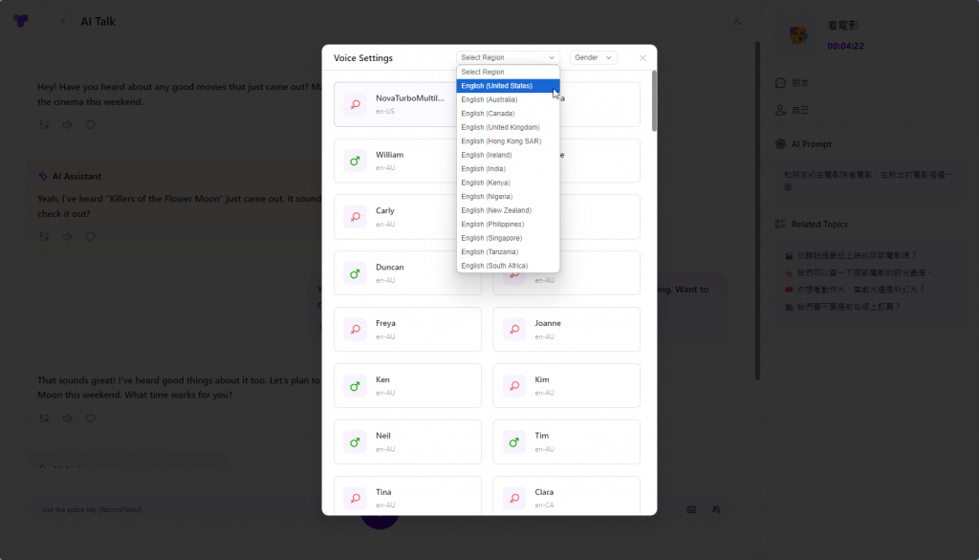Translate the first movie message
The width and height of the screenshot is (979, 560).
pyautogui.click(x=44, y=125)
